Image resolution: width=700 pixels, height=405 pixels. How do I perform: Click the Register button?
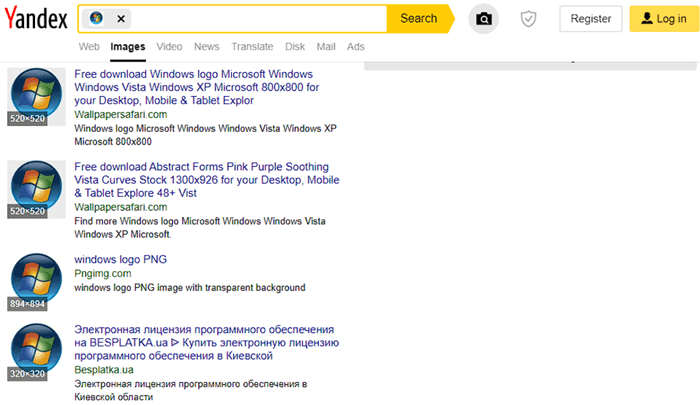(x=590, y=19)
